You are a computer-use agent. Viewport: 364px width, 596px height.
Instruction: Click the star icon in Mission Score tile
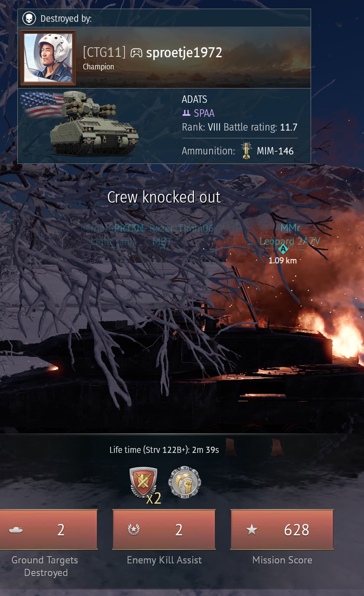point(252,530)
